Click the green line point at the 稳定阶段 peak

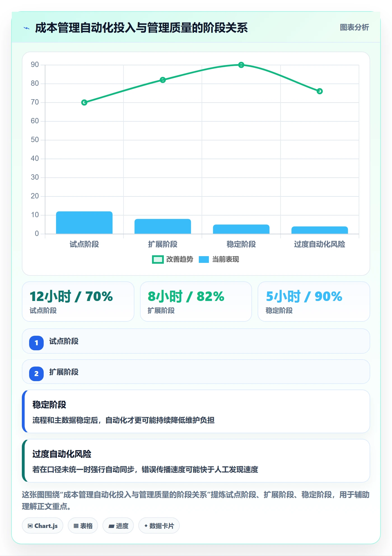pos(241,65)
